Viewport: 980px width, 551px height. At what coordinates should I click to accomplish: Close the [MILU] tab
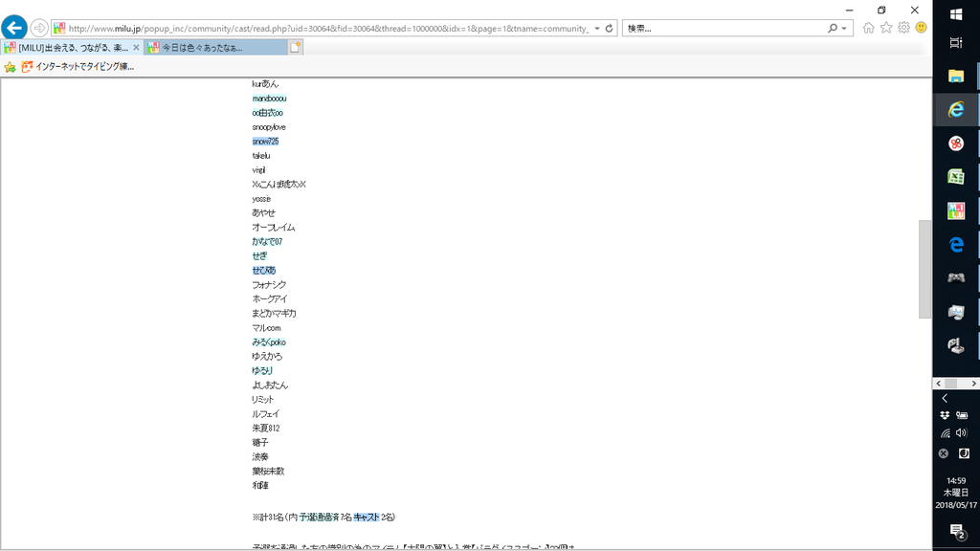pos(136,47)
